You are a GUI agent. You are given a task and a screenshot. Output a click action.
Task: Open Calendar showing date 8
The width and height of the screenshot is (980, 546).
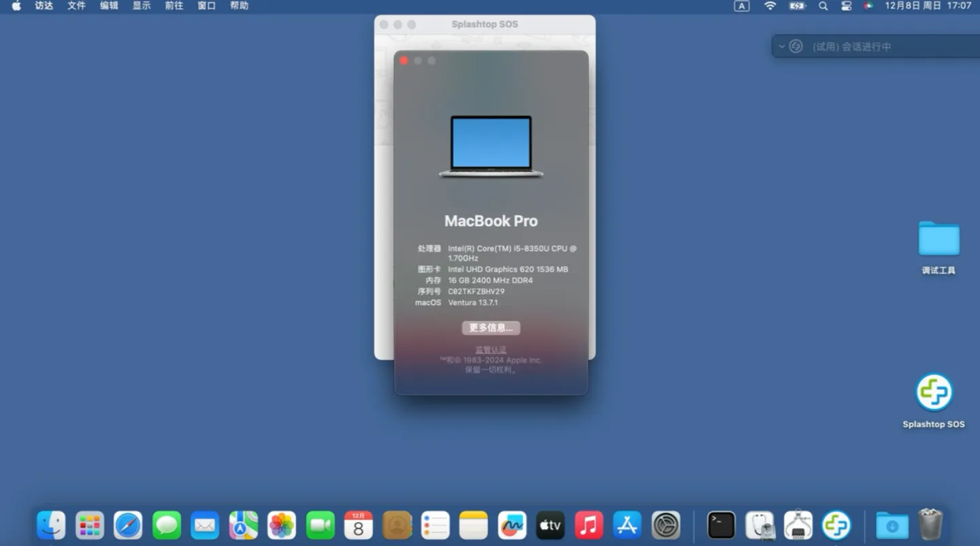coord(359,526)
